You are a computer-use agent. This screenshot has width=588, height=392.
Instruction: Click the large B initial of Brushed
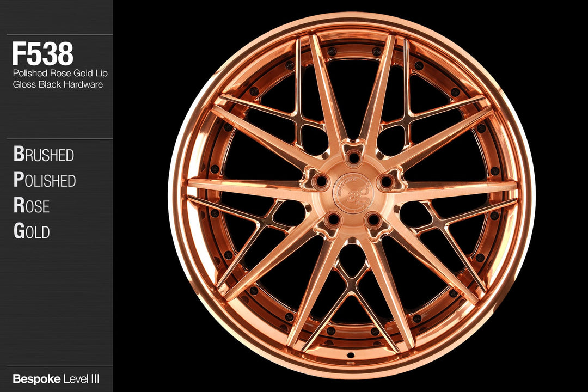[19, 155]
